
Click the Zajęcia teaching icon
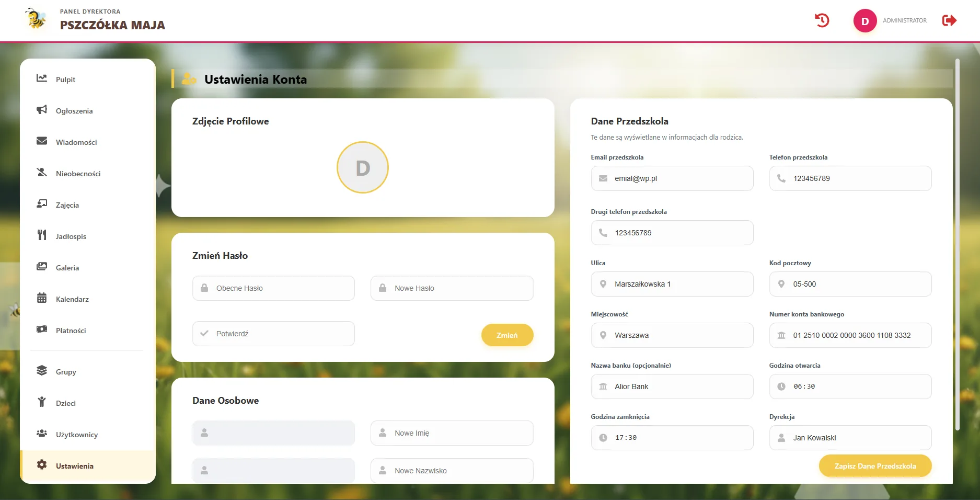42,204
